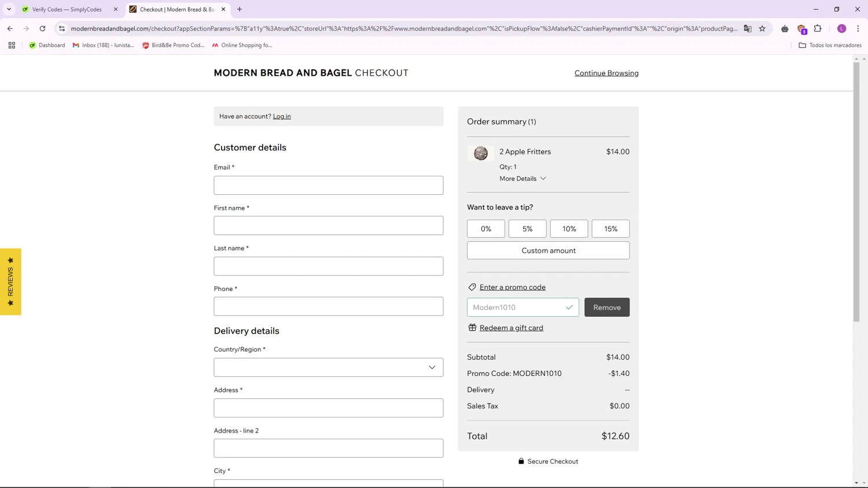Expand More Details for Apple Fritters
Image resolution: width=868 pixels, height=488 pixels.
click(x=523, y=179)
